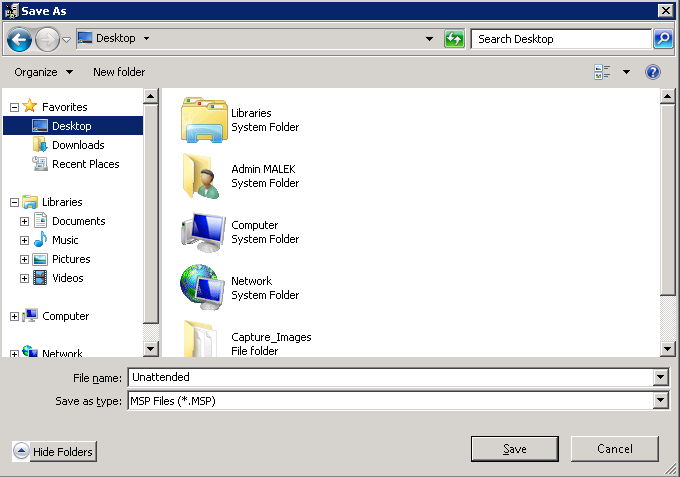Select the Network globe icon in file list
Image resolution: width=680 pixels, height=477 pixels.
pos(203,288)
